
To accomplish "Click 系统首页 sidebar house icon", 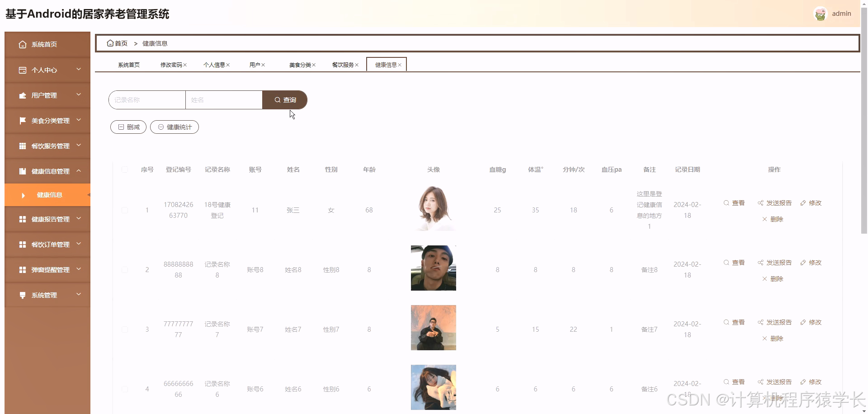I will click(x=23, y=44).
